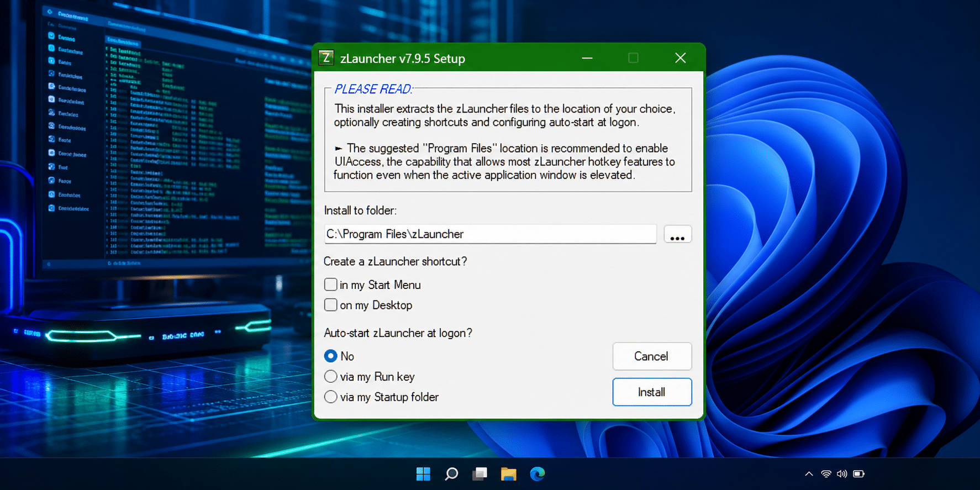980x490 pixels.
Task: Launch Microsoft Edge from taskbar
Action: 538,474
